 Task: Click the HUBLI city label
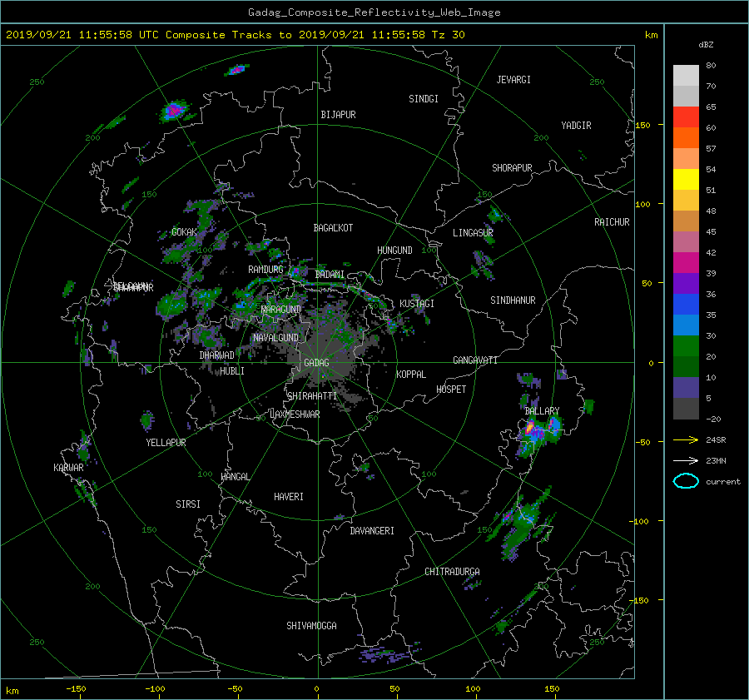click(232, 371)
